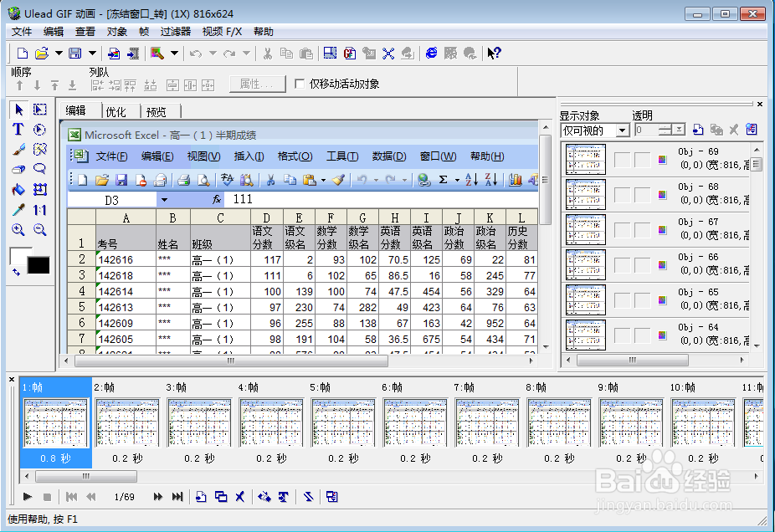Toggle second lock box of Obj - 69
This screenshot has height=532, width=775.
coord(642,160)
